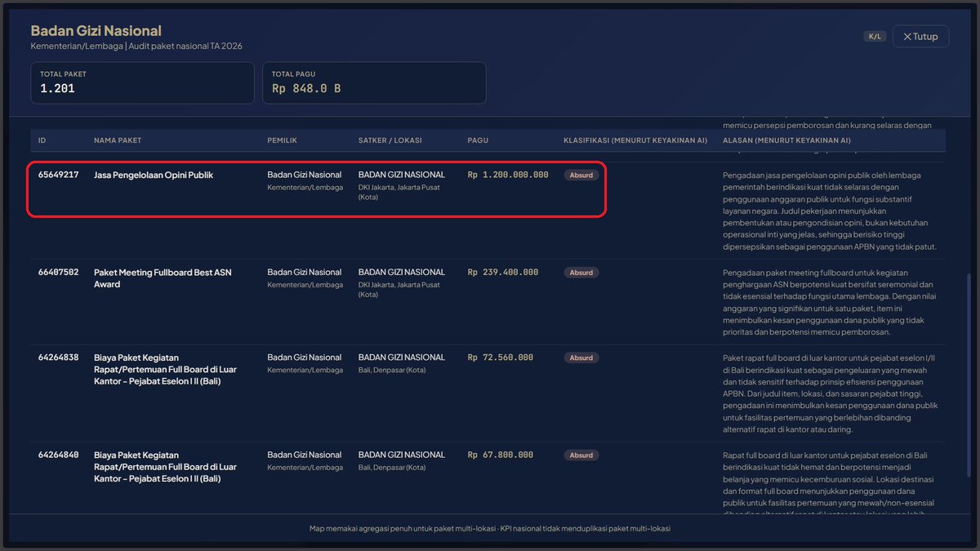Select package ID 66407502

click(59, 273)
